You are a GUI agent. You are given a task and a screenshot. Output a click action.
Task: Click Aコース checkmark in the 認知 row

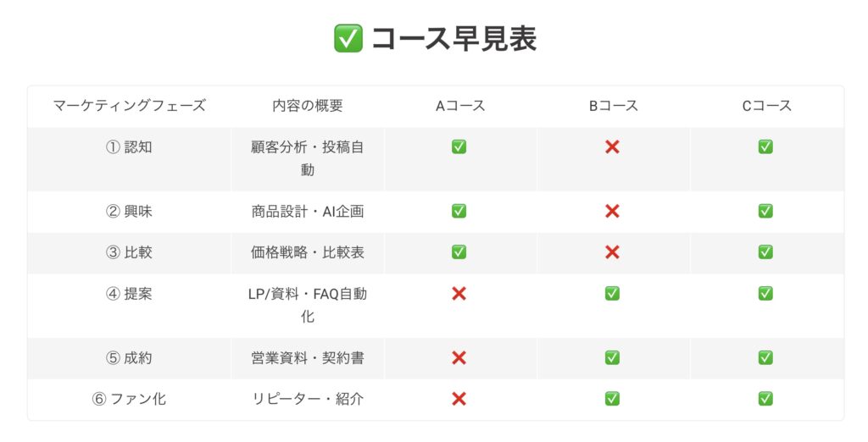click(x=459, y=146)
